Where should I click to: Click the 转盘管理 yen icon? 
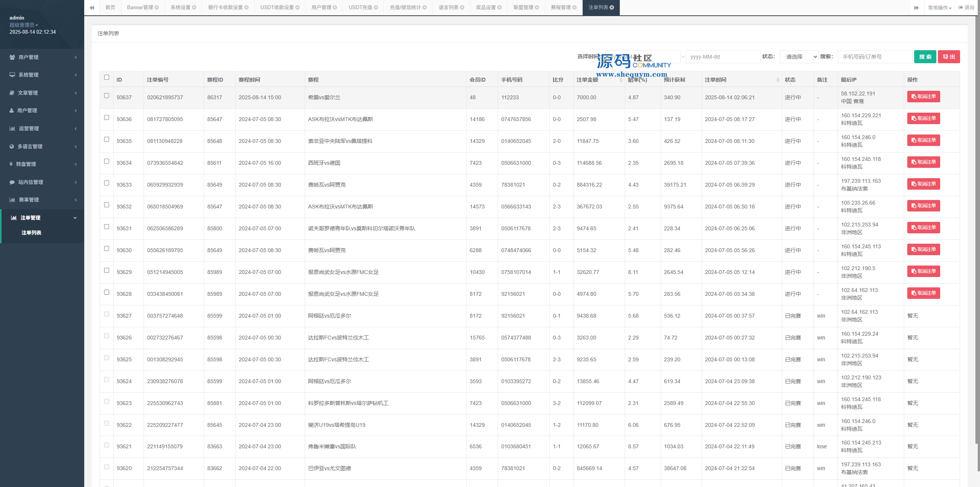(x=11, y=164)
